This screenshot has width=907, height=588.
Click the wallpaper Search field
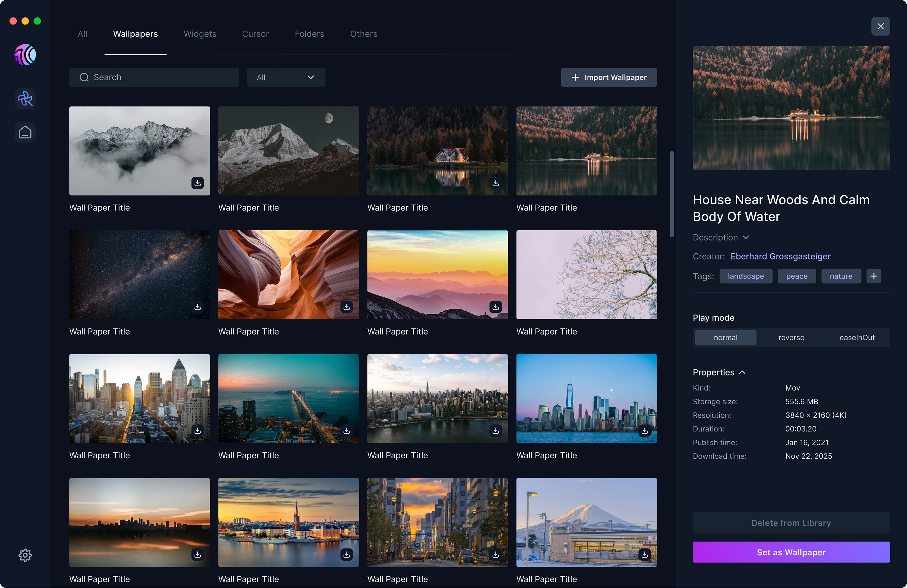pyautogui.click(x=154, y=77)
